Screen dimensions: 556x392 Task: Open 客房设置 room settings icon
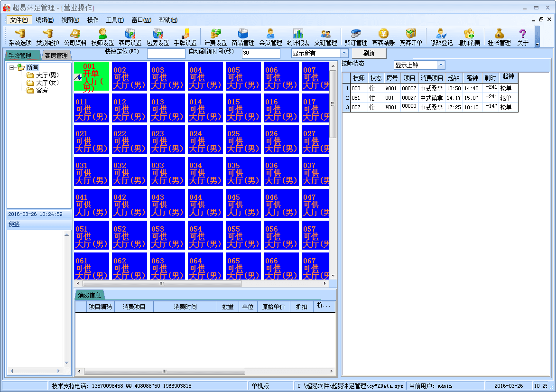coord(130,37)
